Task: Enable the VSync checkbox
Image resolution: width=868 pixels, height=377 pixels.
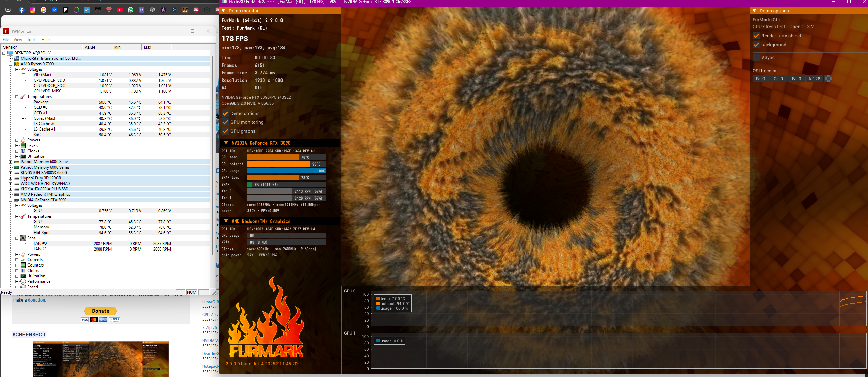Action: (756, 57)
